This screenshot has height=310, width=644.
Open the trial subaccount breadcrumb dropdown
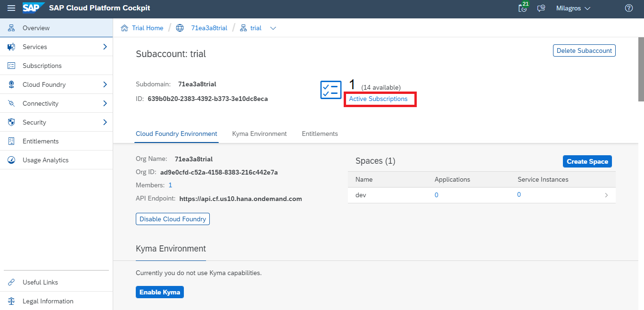point(273,28)
